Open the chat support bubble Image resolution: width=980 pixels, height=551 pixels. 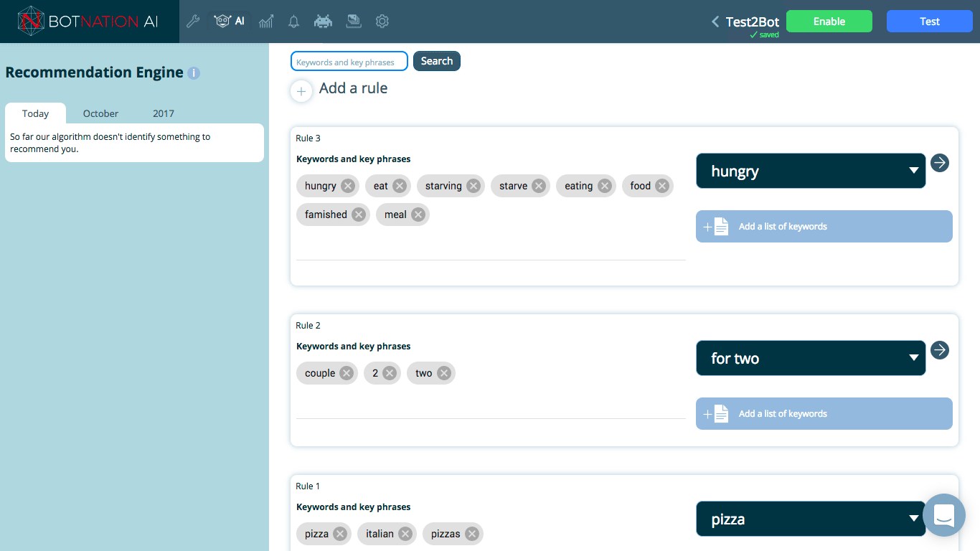(x=943, y=515)
